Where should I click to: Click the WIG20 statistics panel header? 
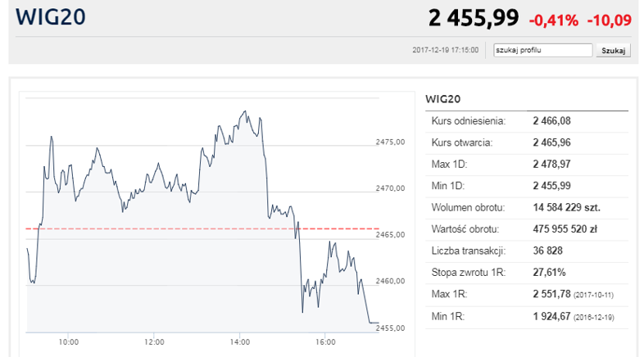(x=443, y=99)
